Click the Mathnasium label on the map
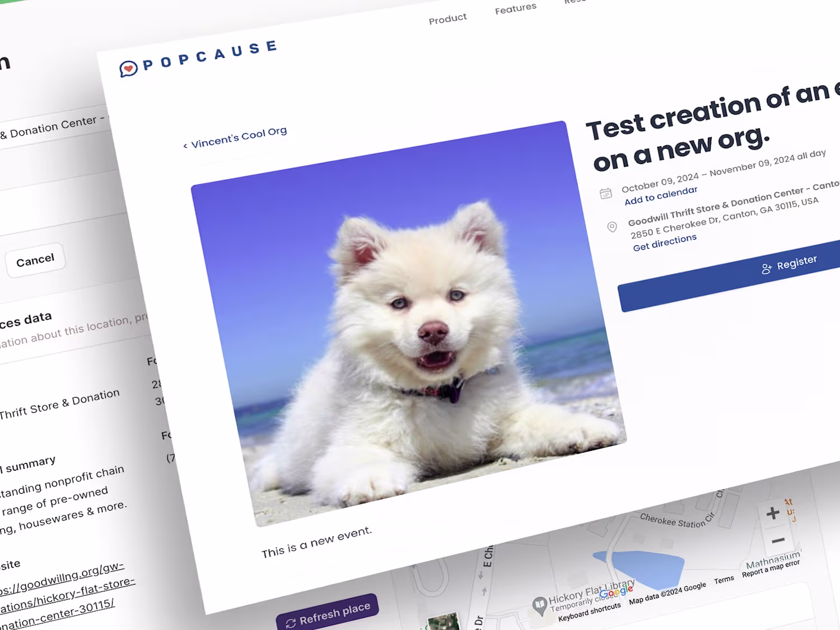Image resolution: width=840 pixels, height=630 pixels. pyautogui.click(x=773, y=561)
